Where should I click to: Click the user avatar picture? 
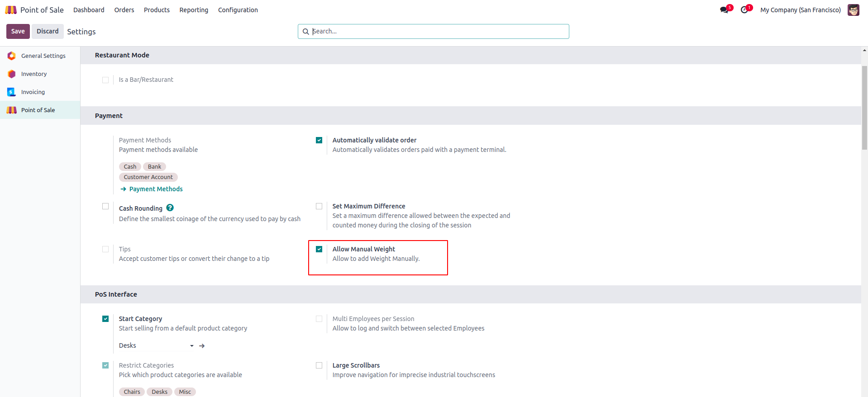[x=853, y=10]
